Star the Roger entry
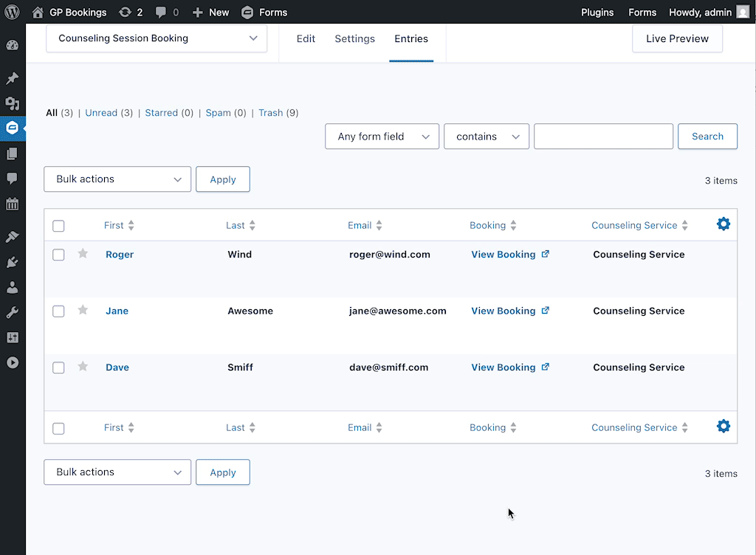The height and width of the screenshot is (555, 756). click(83, 254)
